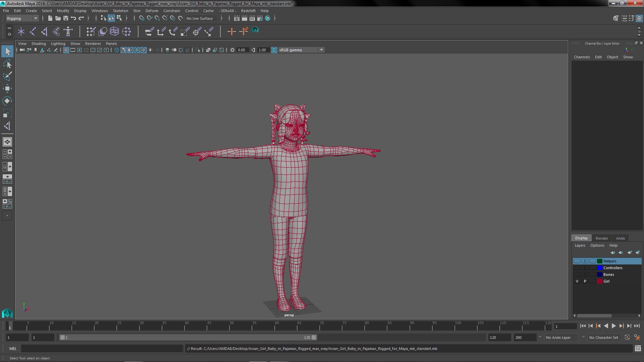Activate the Scale tool

point(7,113)
